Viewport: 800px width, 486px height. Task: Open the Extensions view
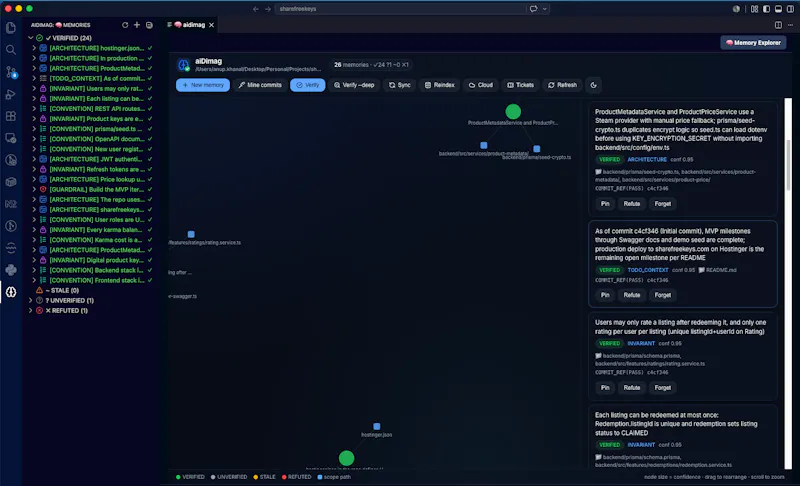11,116
